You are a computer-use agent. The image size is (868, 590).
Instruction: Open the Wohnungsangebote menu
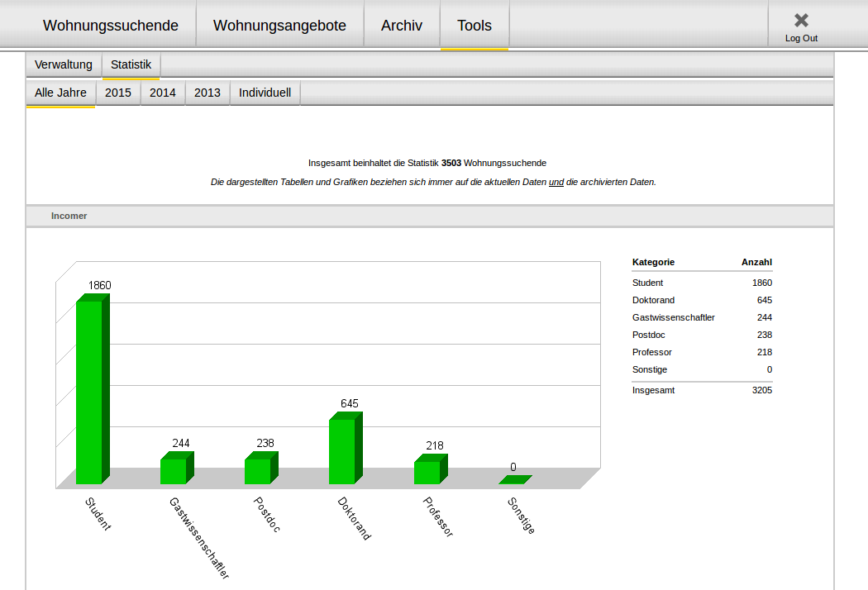pyautogui.click(x=279, y=26)
